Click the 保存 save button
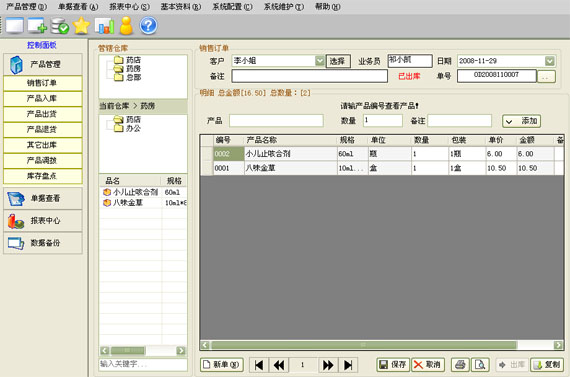Screen dimensions: 570x377 click(393, 365)
